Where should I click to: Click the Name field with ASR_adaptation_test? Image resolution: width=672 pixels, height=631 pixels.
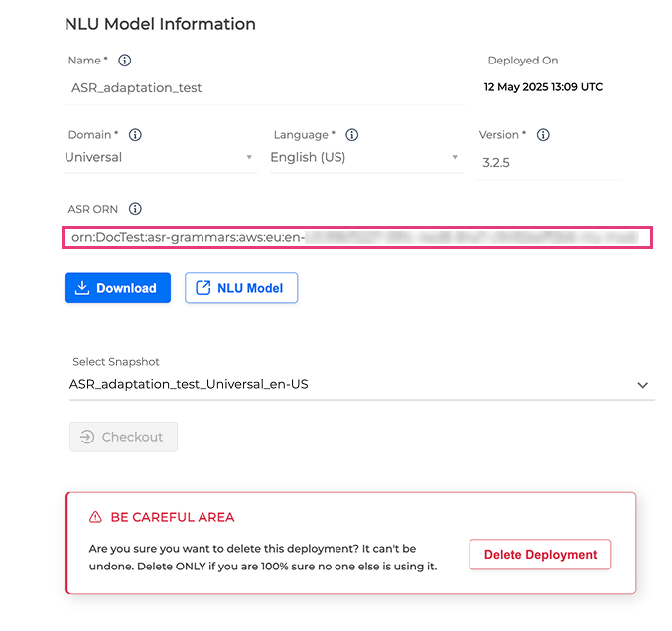[264, 88]
